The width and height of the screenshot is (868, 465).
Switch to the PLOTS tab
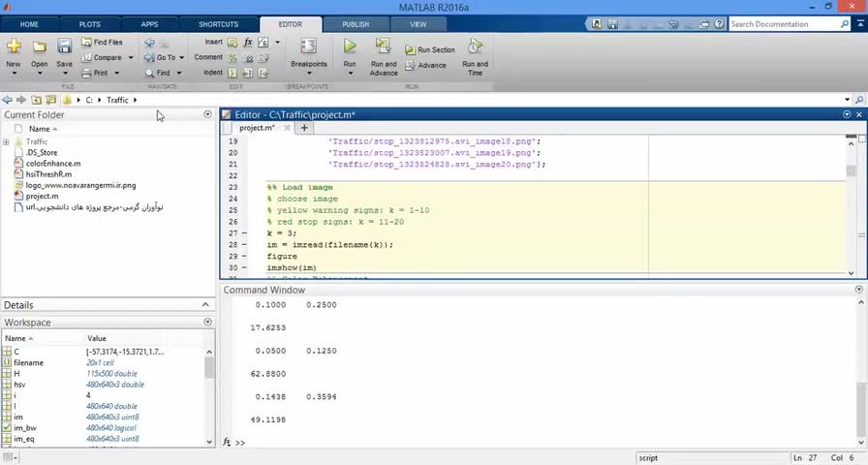pyautogui.click(x=90, y=24)
